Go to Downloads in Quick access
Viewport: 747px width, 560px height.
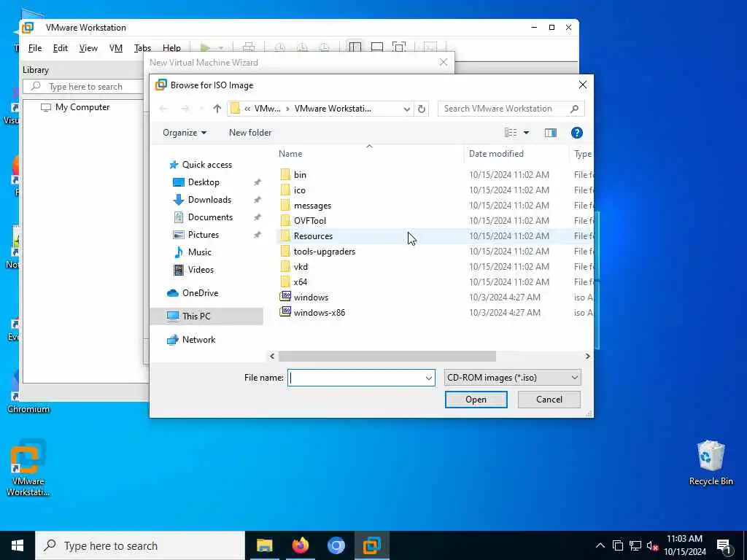pyautogui.click(x=209, y=200)
